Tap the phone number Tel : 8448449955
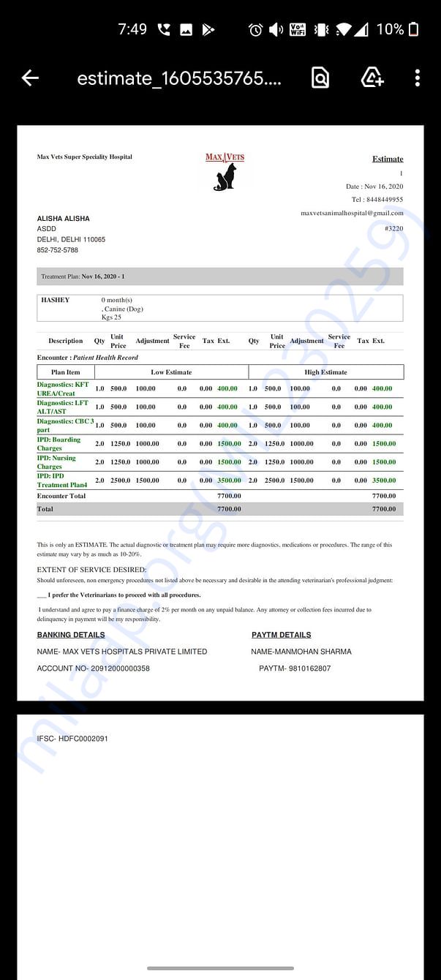The width and height of the screenshot is (441, 980). click(x=377, y=199)
